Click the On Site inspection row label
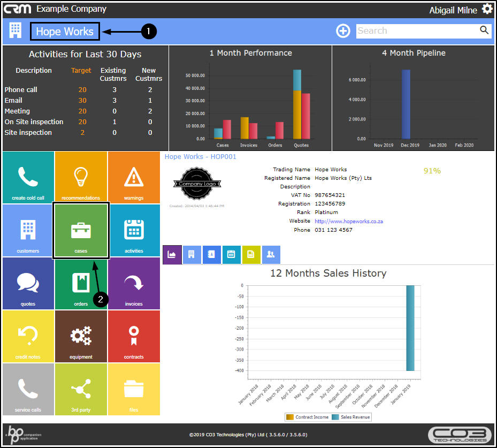The image size is (497, 448). [34, 122]
